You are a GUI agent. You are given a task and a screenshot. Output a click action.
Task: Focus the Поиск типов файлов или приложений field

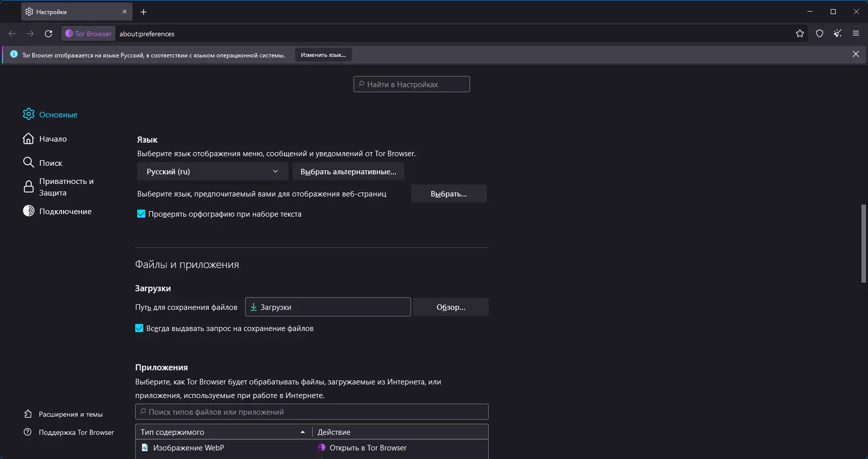pos(312,412)
